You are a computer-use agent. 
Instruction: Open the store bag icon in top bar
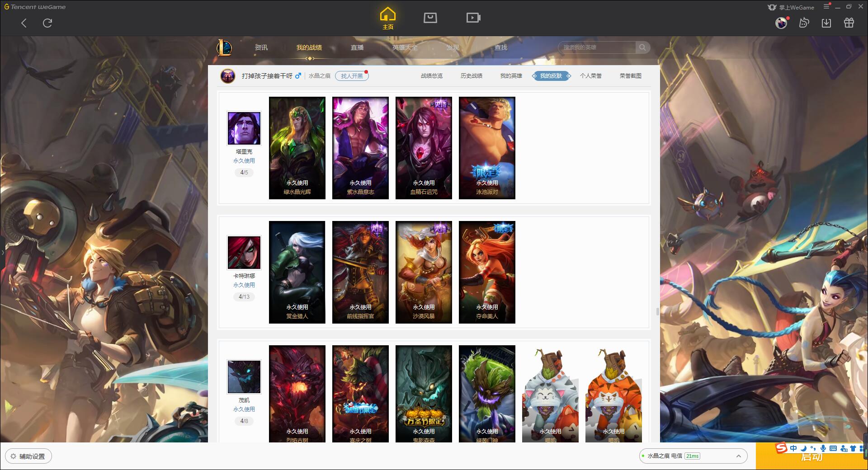pyautogui.click(x=430, y=18)
